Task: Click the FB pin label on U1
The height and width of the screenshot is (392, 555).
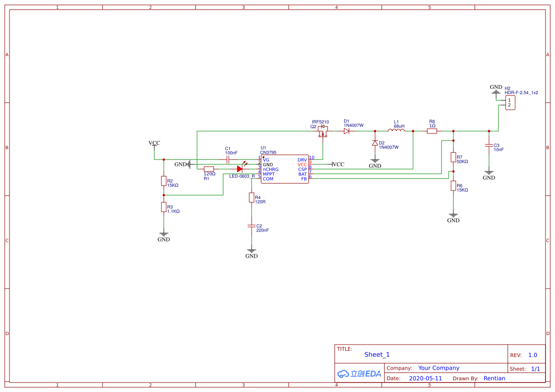Action: (x=304, y=179)
